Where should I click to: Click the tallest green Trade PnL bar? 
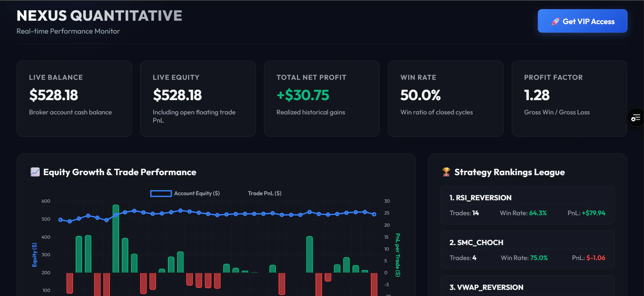(116, 239)
